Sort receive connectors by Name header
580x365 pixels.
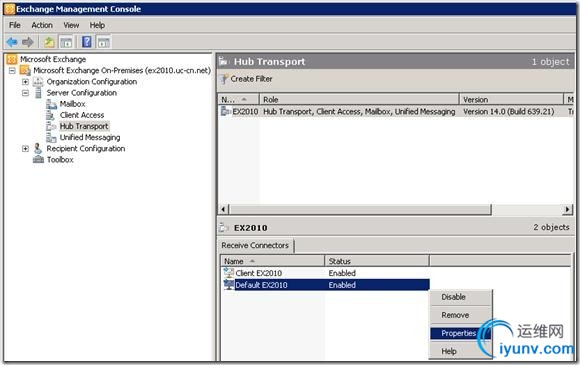pos(272,261)
